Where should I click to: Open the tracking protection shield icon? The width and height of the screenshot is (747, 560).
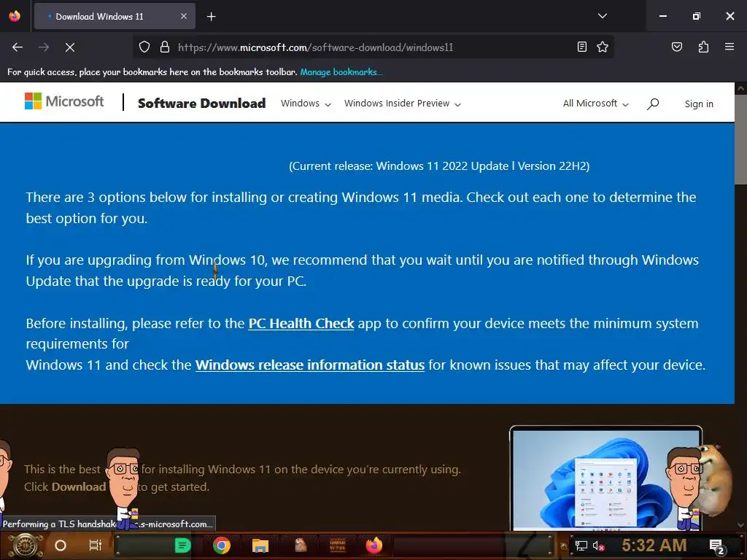(144, 47)
